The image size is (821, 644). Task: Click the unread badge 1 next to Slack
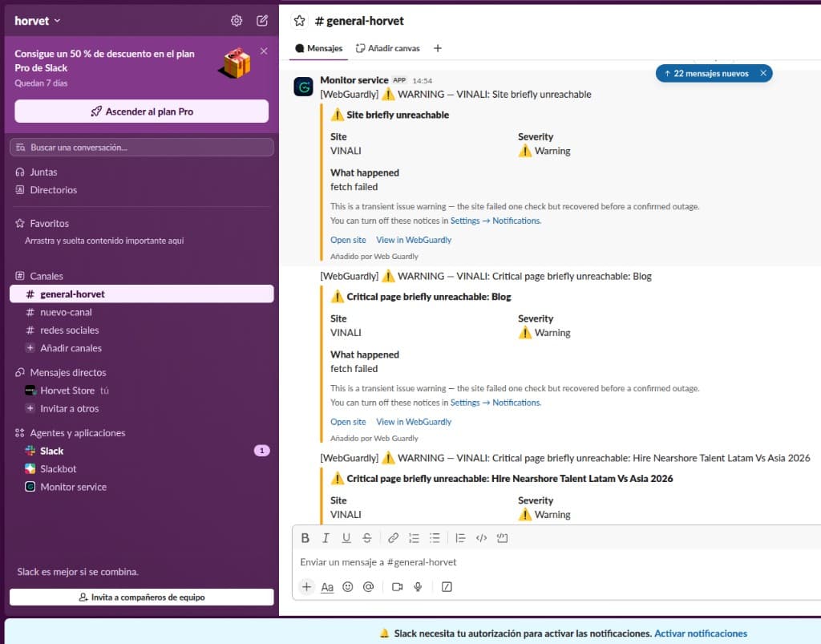[x=262, y=450]
